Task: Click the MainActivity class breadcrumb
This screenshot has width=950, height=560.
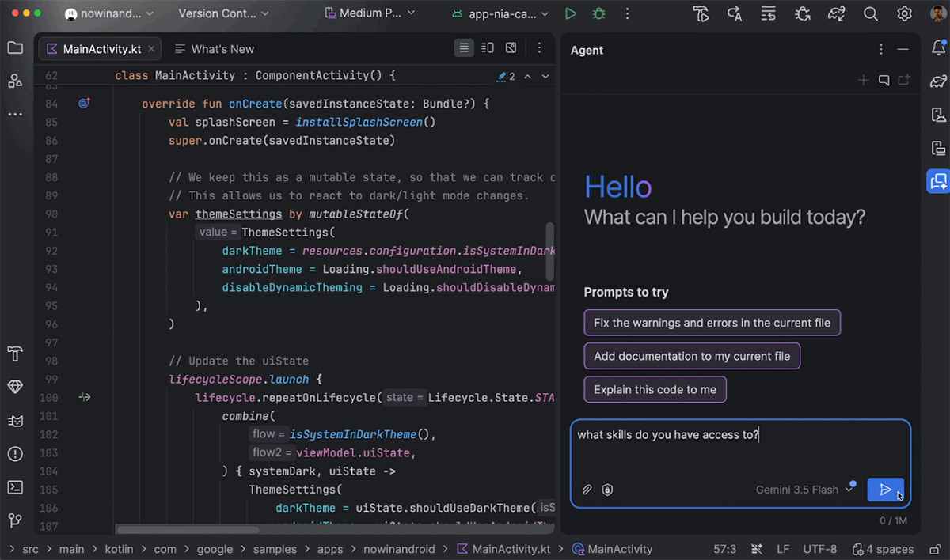Action: (613, 549)
